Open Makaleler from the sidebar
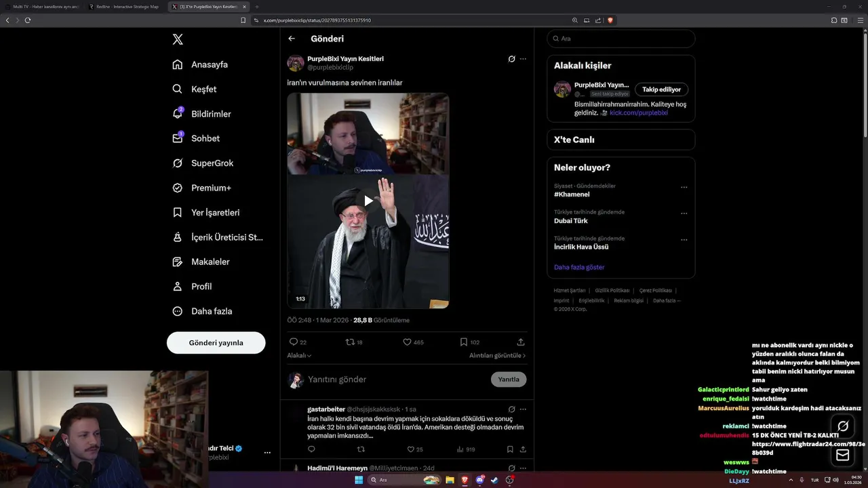Screen dimensions: 868x488 click(201, 262)
